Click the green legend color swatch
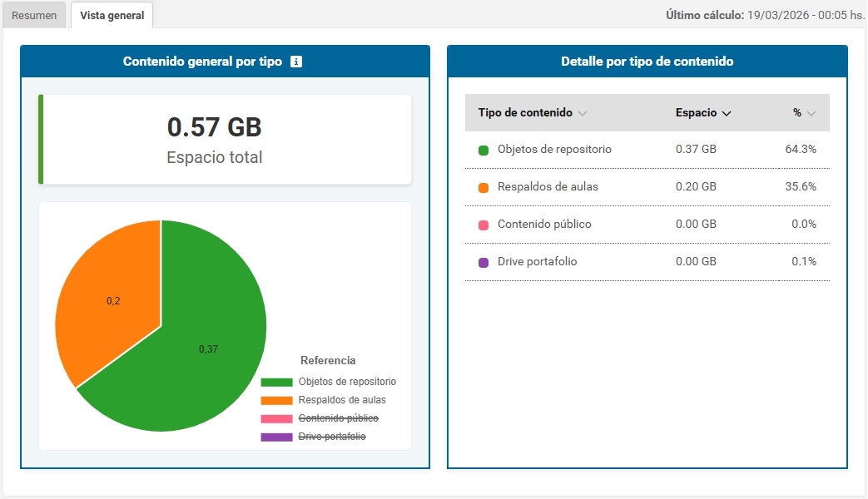 point(276,383)
